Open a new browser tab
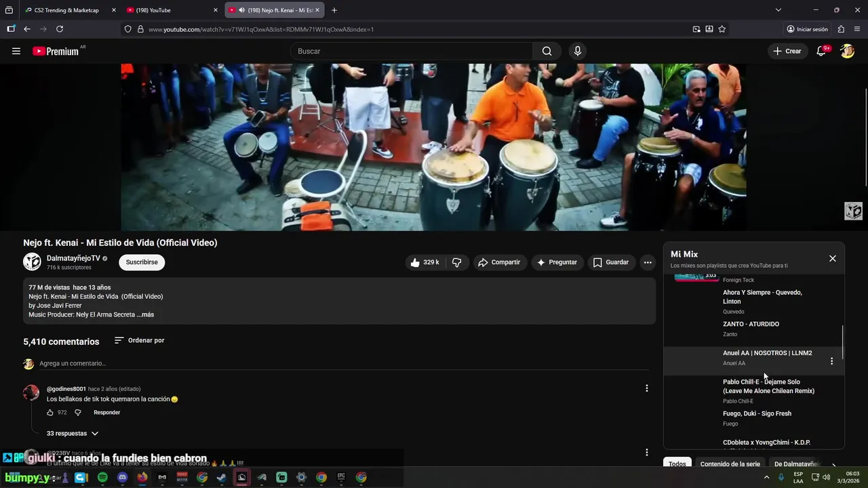Image resolution: width=868 pixels, height=488 pixels. pyautogui.click(x=334, y=10)
